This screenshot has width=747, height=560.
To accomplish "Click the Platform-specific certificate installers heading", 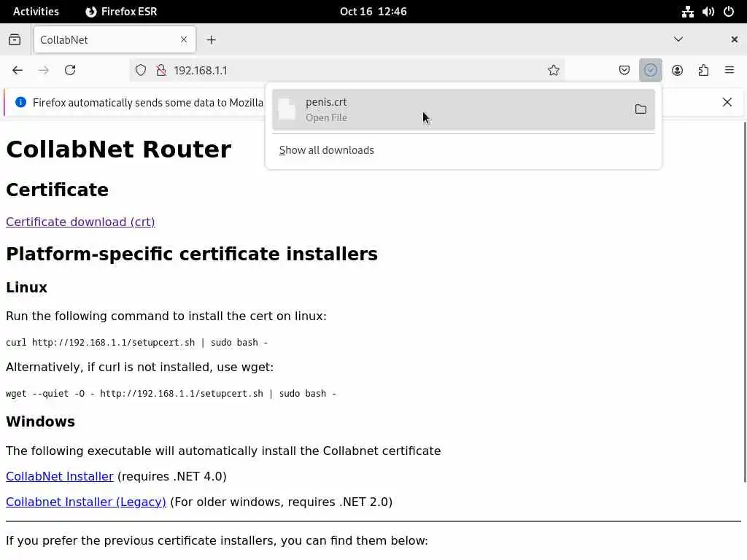I will [192, 254].
